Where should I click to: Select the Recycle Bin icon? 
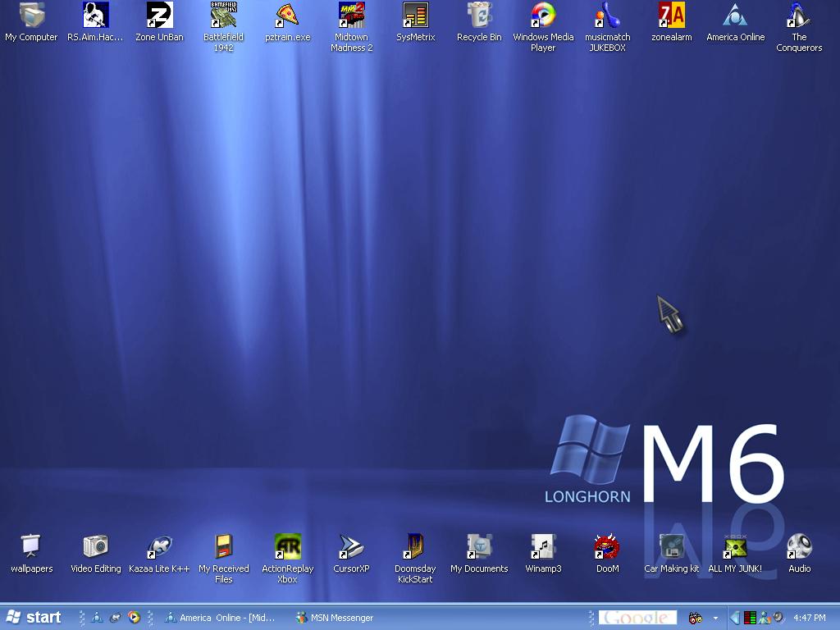pos(479,16)
